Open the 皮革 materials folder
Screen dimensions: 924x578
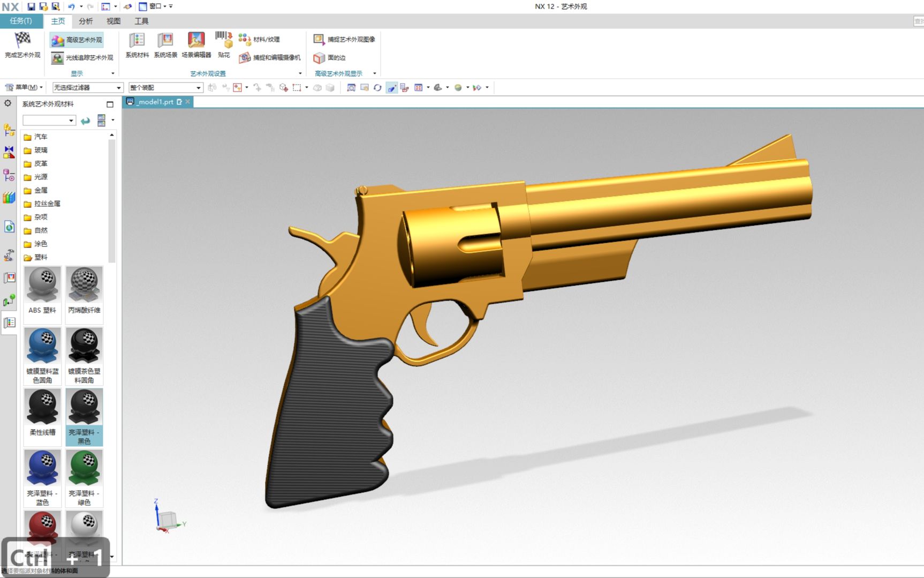pos(35,163)
